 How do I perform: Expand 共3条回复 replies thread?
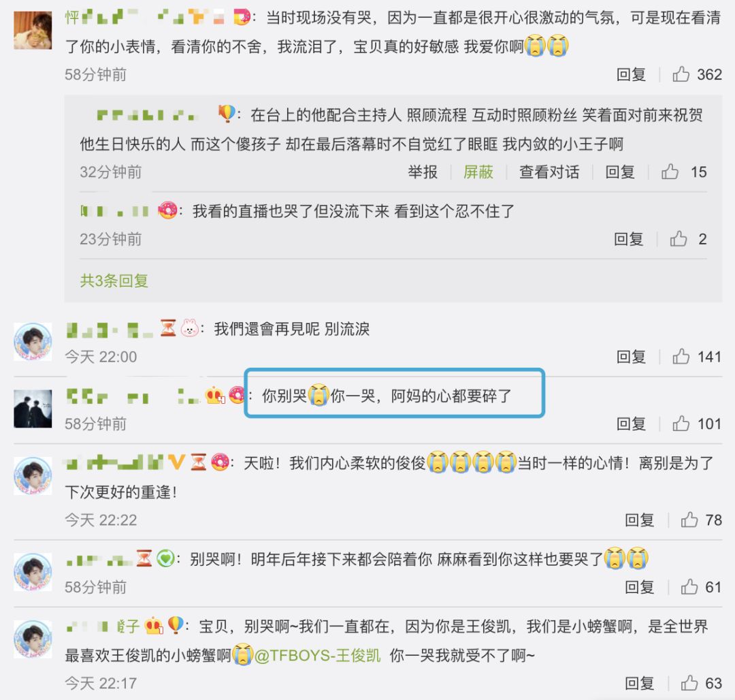click(114, 281)
